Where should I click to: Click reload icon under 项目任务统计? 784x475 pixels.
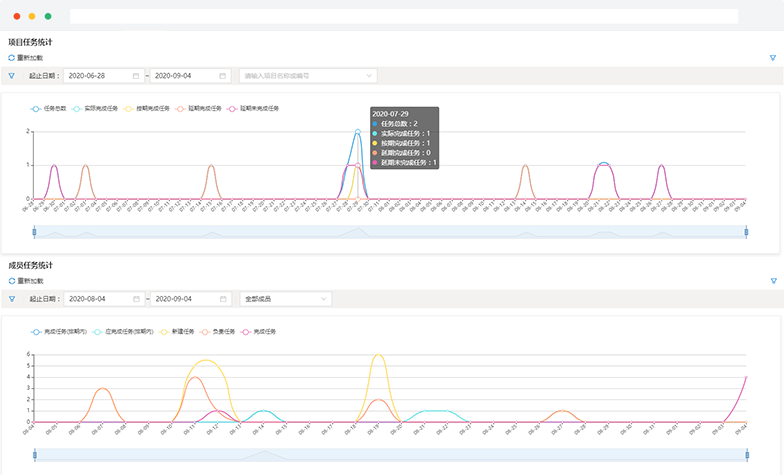click(12, 58)
